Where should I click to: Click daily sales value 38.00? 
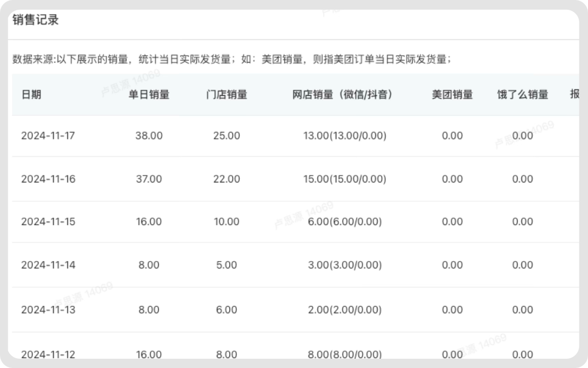tap(149, 136)
